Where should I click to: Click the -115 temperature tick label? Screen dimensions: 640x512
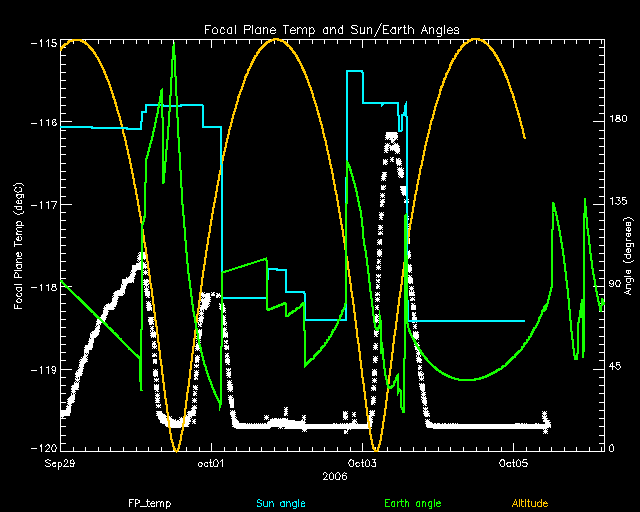coord(43,43)
